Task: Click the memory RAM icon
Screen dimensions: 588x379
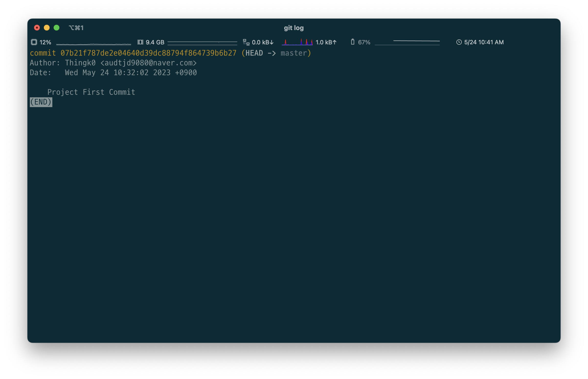Action: (x=140, y=42)
